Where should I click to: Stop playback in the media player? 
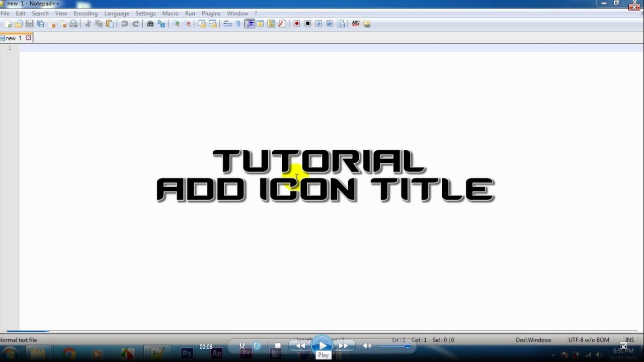pos(278,346)
